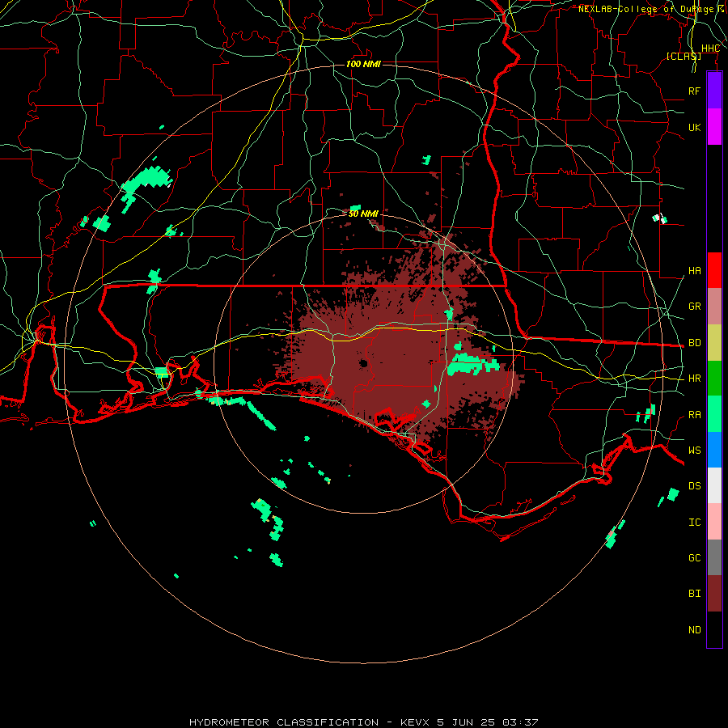728x728 pixels.
Task: Pick the brown BI legend swatch
Action: [x=714, y=594]
